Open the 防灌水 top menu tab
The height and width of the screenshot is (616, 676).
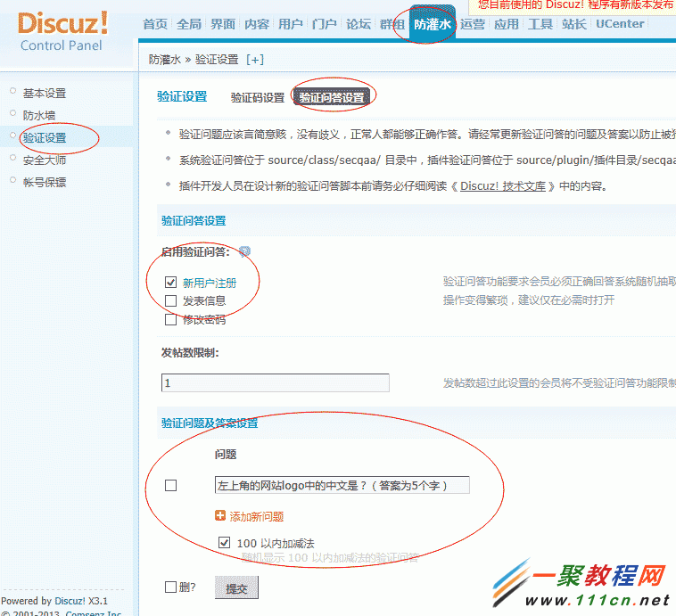[432, 25]
